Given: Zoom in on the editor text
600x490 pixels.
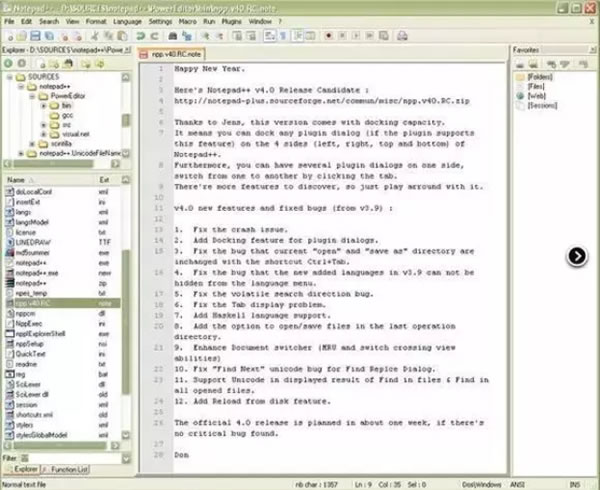Looking at the screenshot, I should coord(205,36).
